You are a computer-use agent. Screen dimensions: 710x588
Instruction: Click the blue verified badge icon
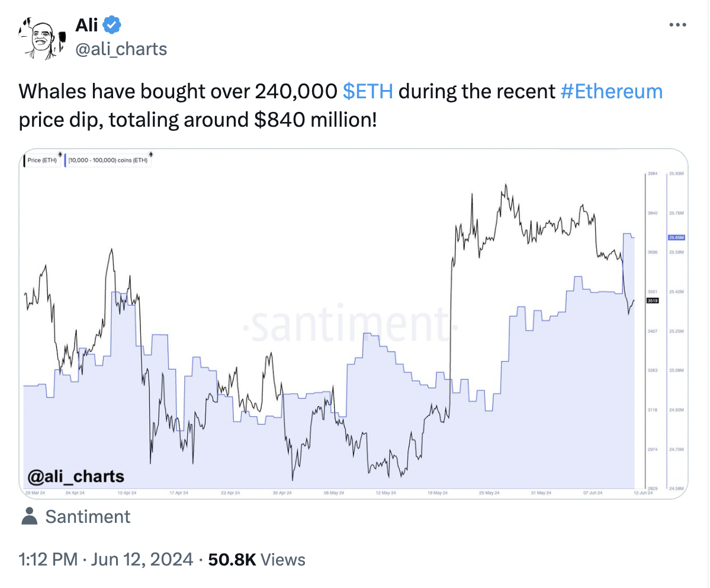(x=112, y=25)
